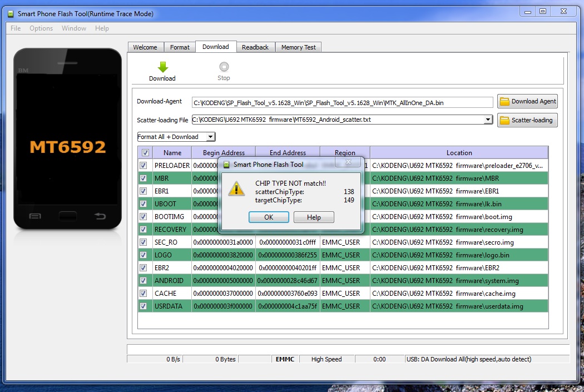Open the Format All + Download dropdown

[x=176, y=137]
